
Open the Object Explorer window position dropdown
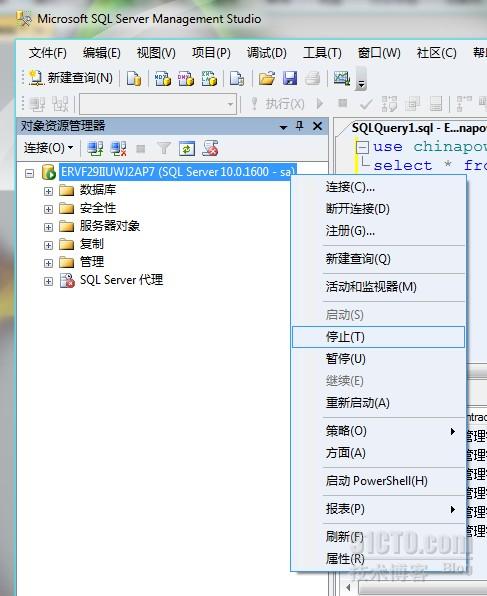pyautogui.click(x=283, y=127)
